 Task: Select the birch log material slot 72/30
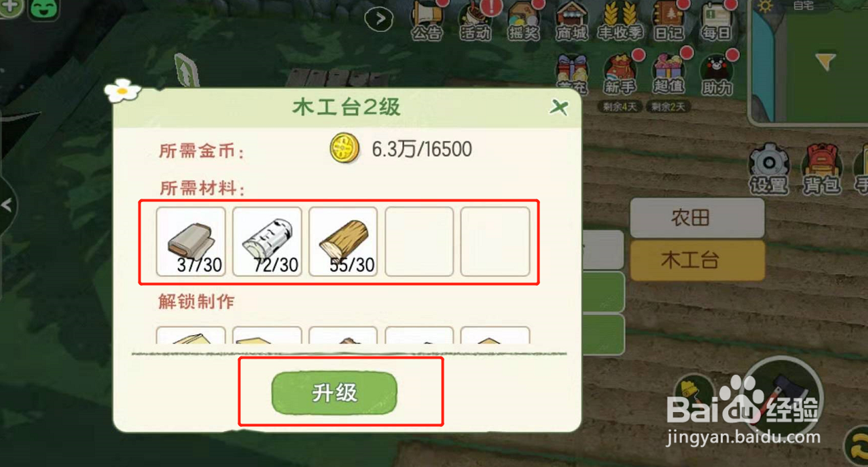tap(267, 242)
